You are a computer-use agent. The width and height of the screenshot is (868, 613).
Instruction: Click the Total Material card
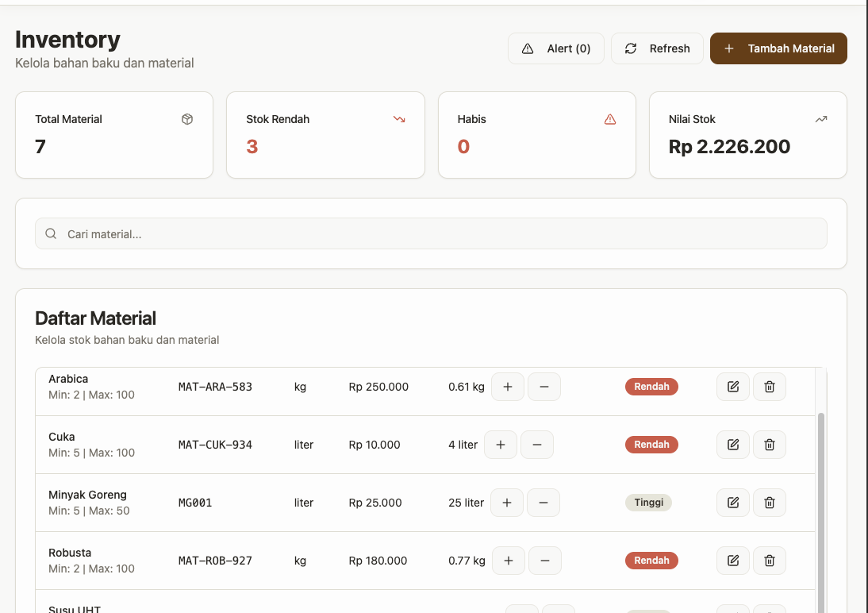click(x=114, y=135)
